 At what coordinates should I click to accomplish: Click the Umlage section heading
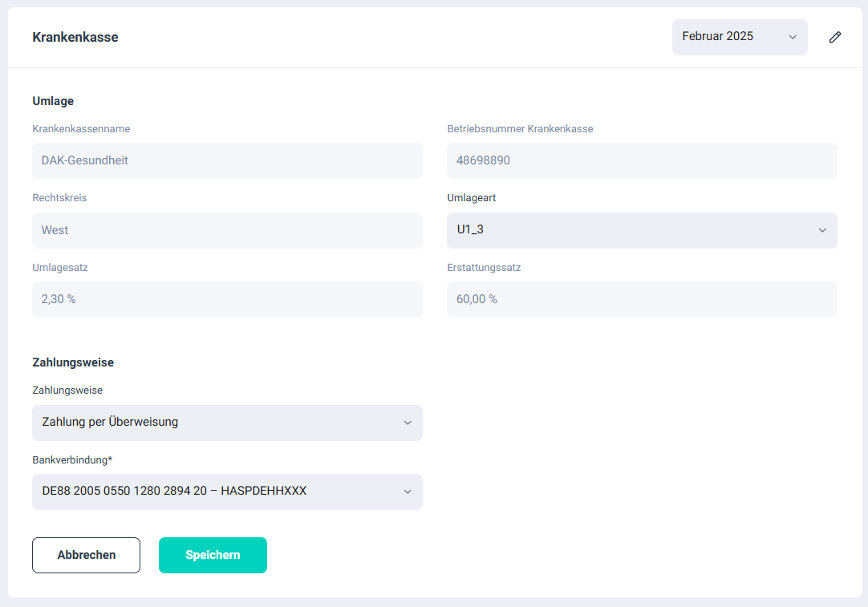[x=53, y=101]
